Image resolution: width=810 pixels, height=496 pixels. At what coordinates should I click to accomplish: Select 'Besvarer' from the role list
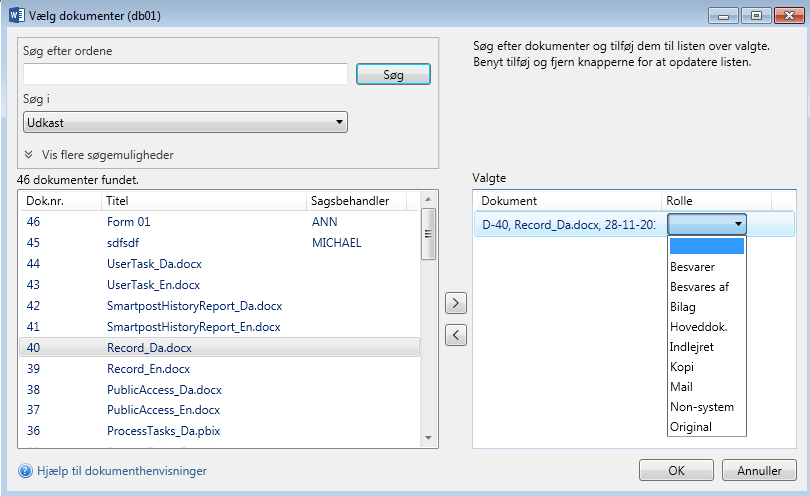pyautogui.click(x=692, y=267)
